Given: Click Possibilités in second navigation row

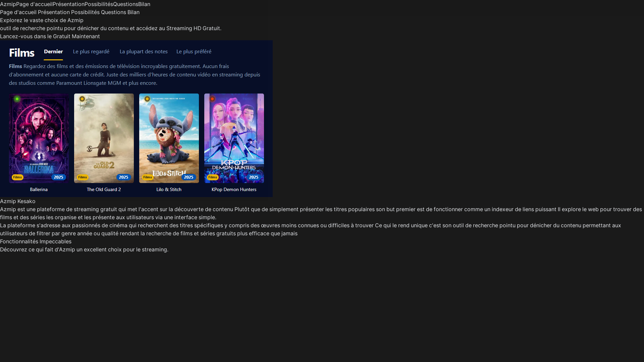Looking at the screenshot, I should (x=85, y=12).
